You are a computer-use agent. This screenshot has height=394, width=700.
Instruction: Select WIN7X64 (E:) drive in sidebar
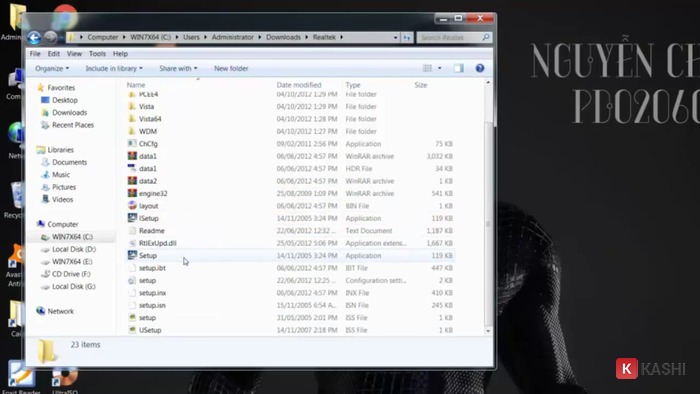pyautogui.click(x=72, y=261)
